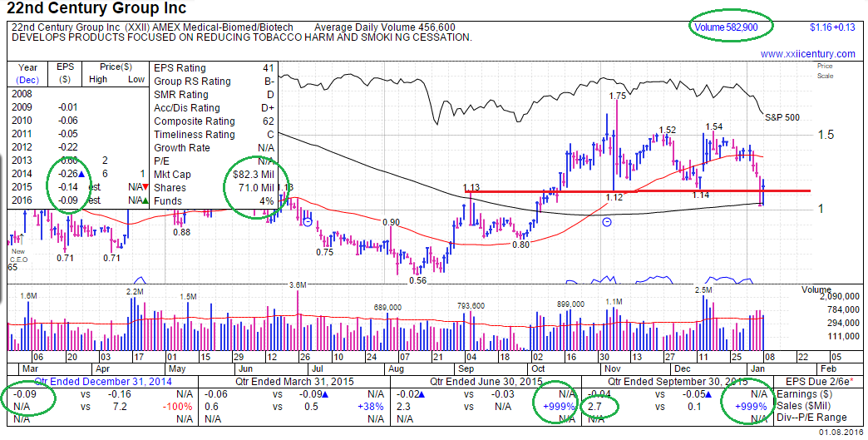Open the www.xxiicentury.com link
Screen dimensions: 868x440
[807, 54]
